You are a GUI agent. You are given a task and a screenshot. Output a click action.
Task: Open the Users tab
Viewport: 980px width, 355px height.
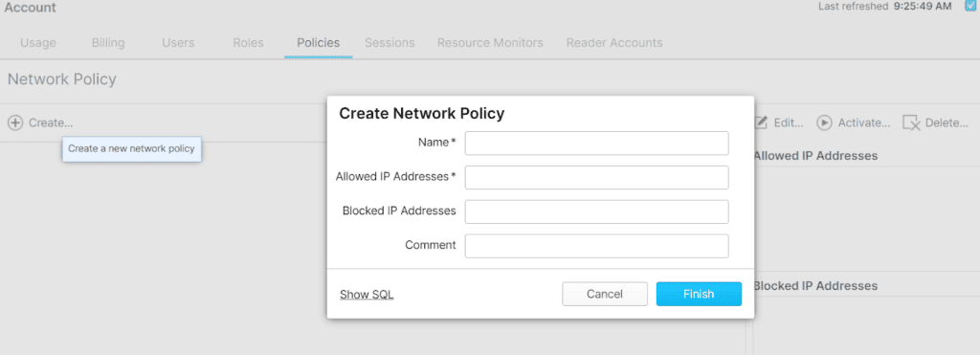tap(178, 43)
